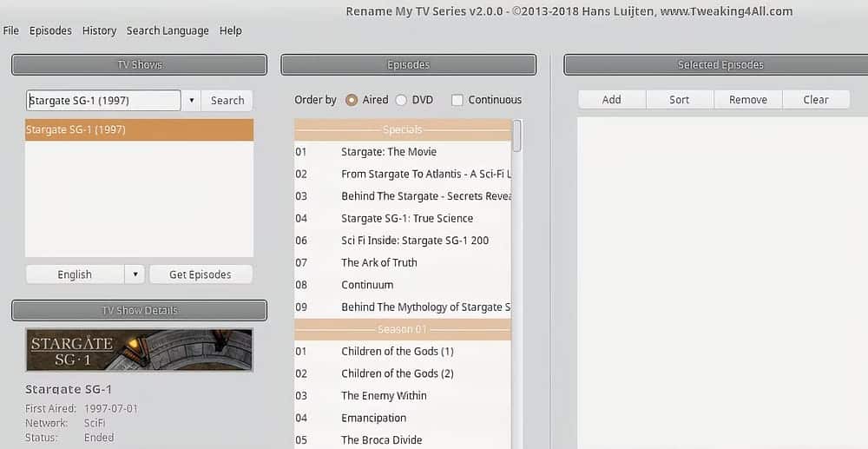Select the DVD order radio button
The image size is (868, 449).
pyautogui.click(x=401, y=100)
